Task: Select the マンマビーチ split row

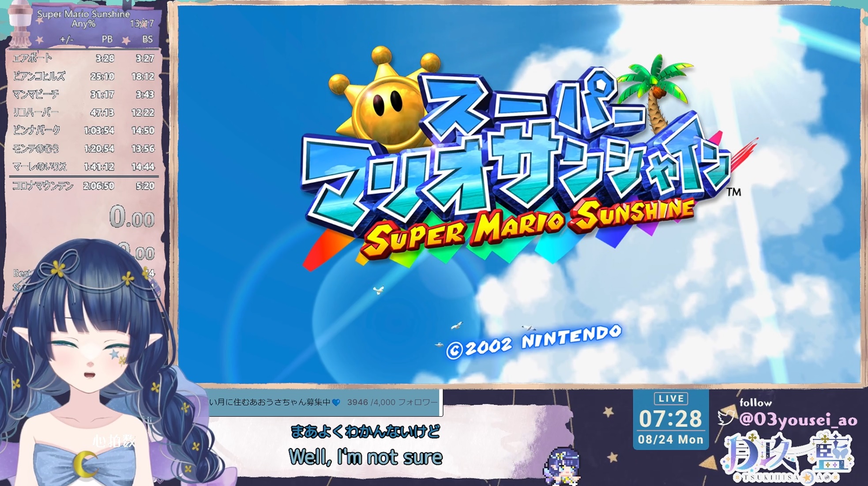Action: 83,94
